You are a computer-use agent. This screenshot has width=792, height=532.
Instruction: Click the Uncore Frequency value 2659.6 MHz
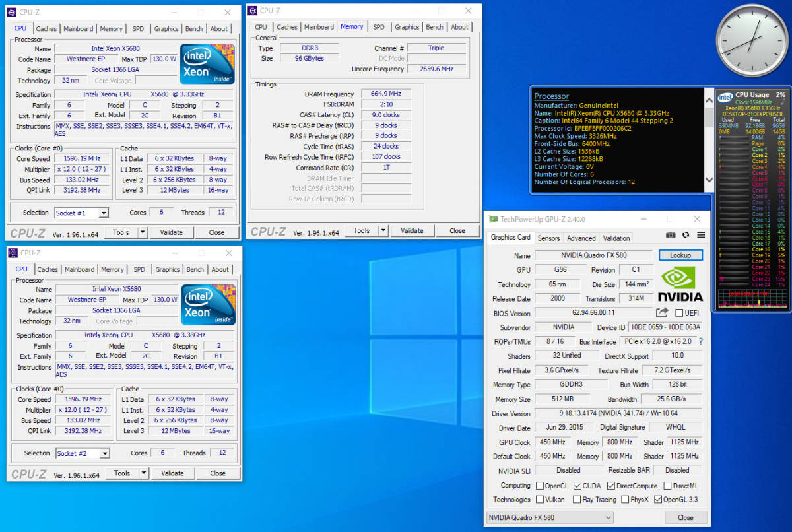point(436,69)
